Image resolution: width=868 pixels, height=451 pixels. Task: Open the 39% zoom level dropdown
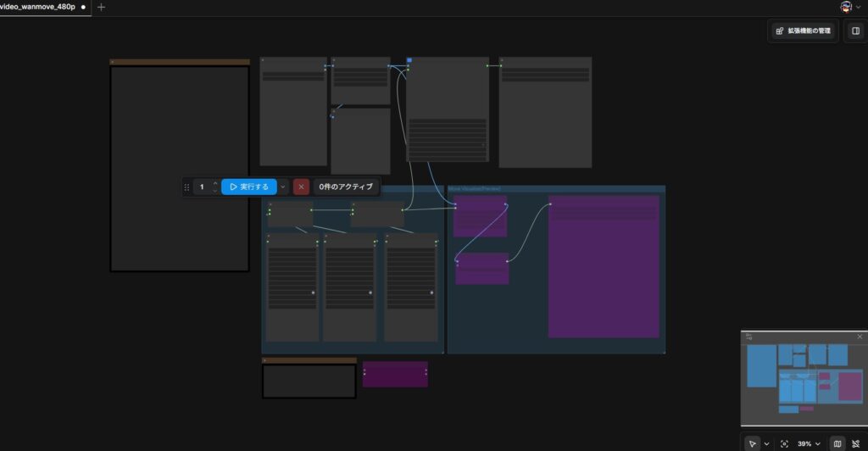click(x=809, y=443)
